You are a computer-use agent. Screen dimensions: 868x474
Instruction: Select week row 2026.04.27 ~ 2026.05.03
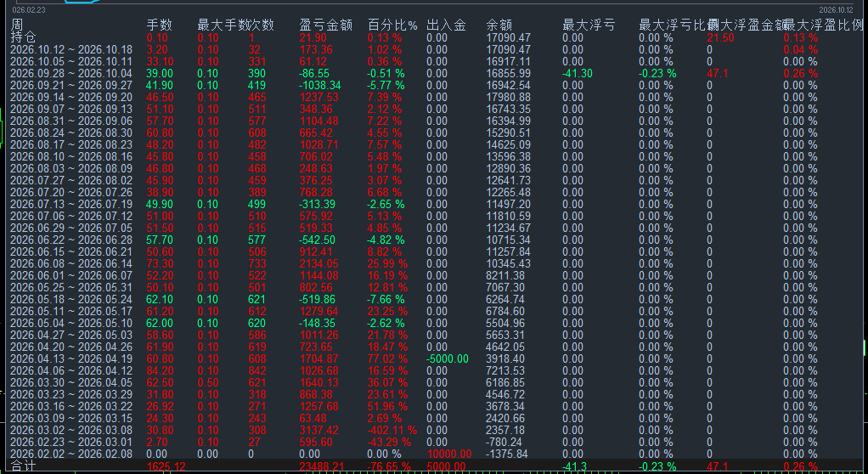tap(71, 336)
